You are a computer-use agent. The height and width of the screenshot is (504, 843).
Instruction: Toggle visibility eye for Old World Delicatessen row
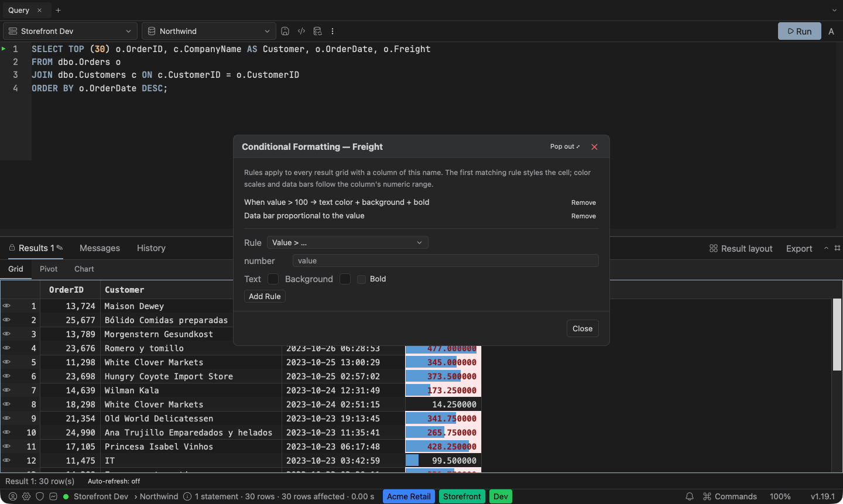[6, 418]
